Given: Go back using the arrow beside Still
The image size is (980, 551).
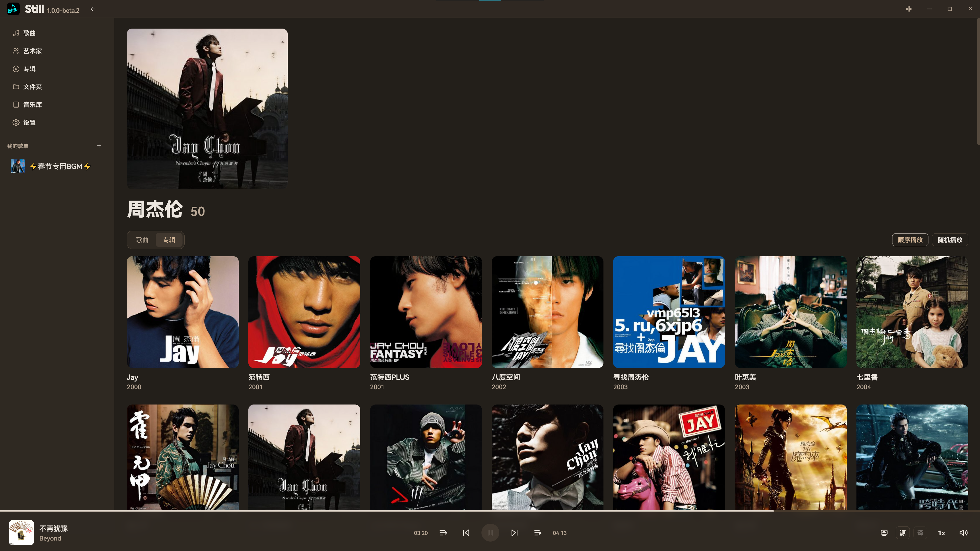Looking at the screenshot, I should pyautogui.click(x=92, y=9).
